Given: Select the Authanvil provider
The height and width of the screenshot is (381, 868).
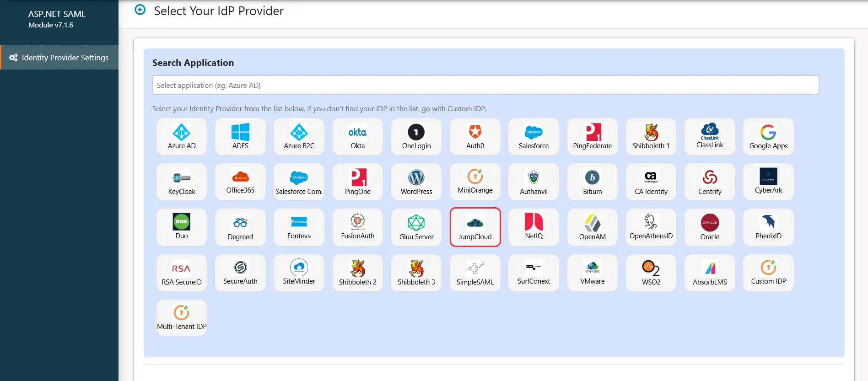Looking at the screenshot, I should 534,182.
